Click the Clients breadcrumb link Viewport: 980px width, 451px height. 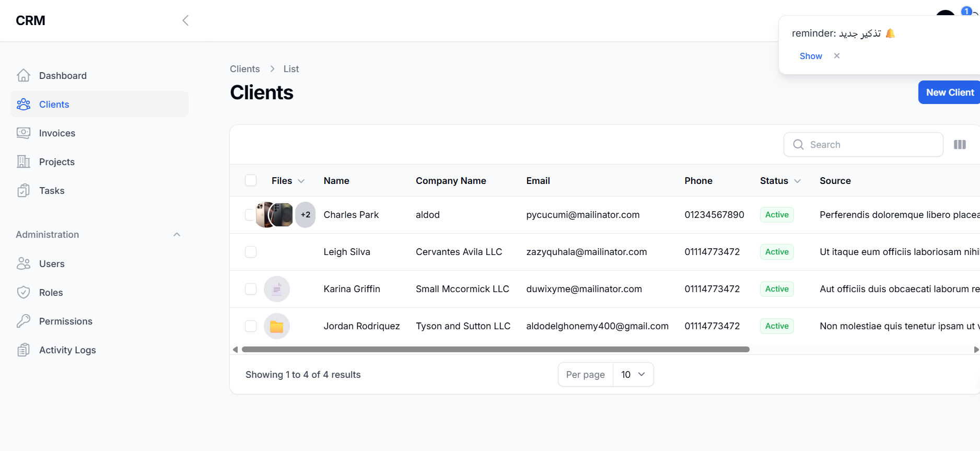(x=244, y=69)
